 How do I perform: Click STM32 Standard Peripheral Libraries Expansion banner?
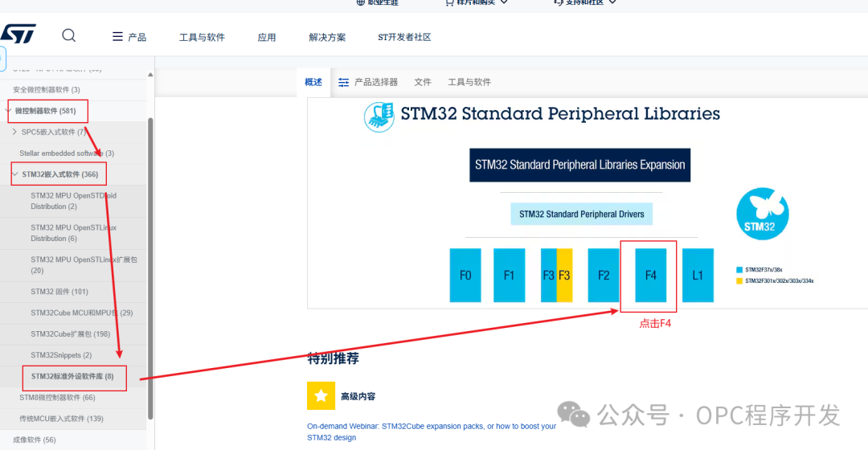(x=579, y=165)
